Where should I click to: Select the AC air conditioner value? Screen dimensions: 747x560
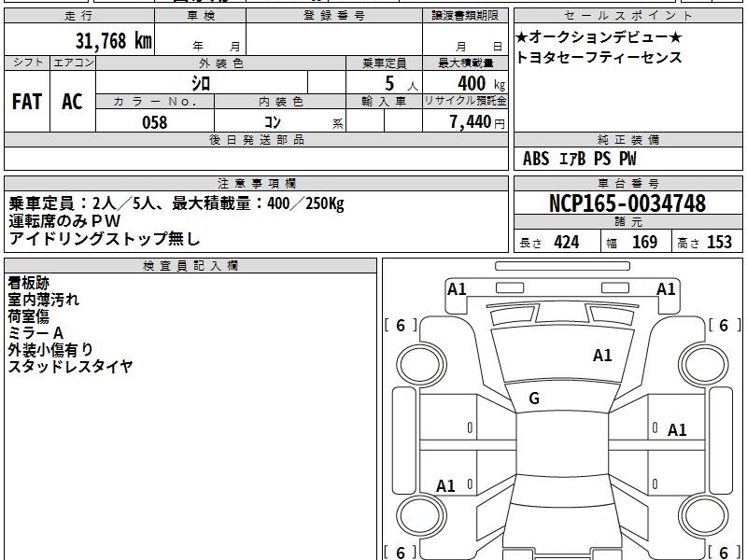72,102
